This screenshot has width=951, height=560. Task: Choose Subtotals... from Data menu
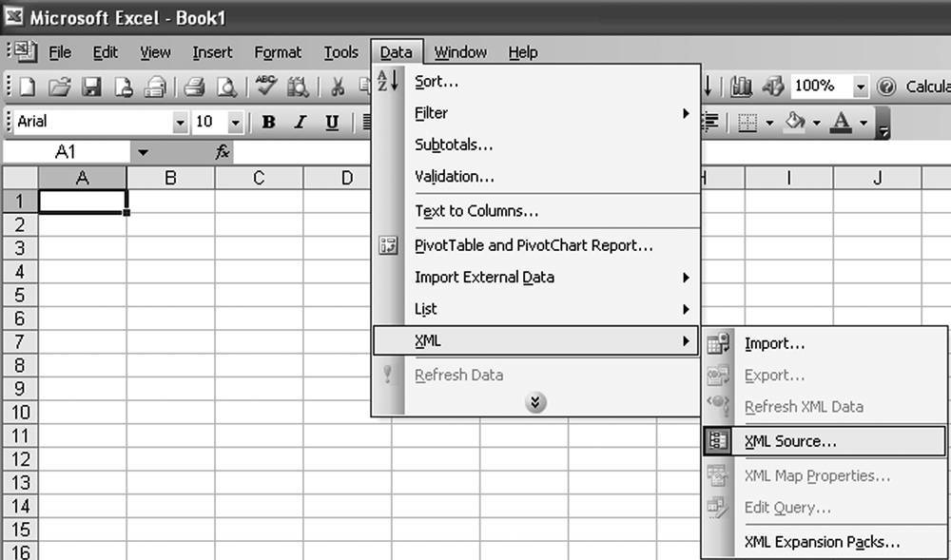pyautogui.click(x=536, y=145)
